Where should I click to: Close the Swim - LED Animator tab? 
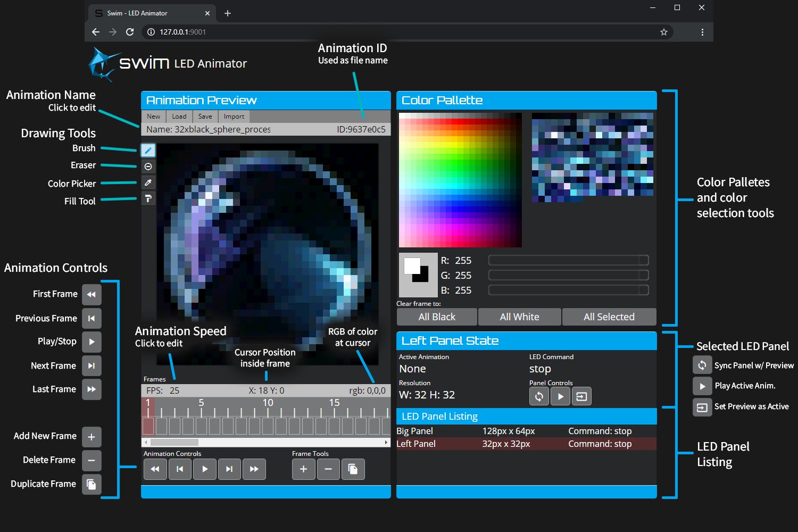coord(207,13)
